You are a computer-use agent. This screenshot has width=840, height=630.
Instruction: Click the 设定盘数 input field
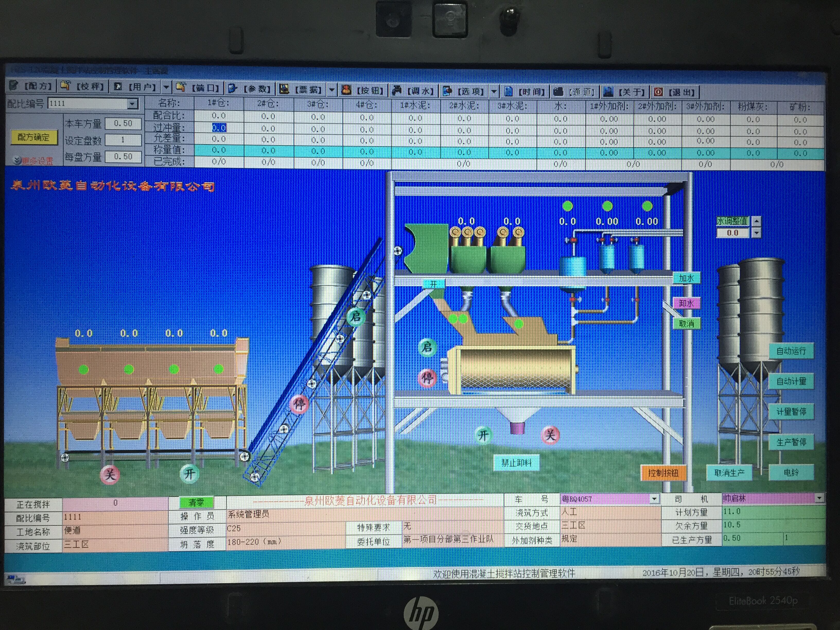pos(123,140)
